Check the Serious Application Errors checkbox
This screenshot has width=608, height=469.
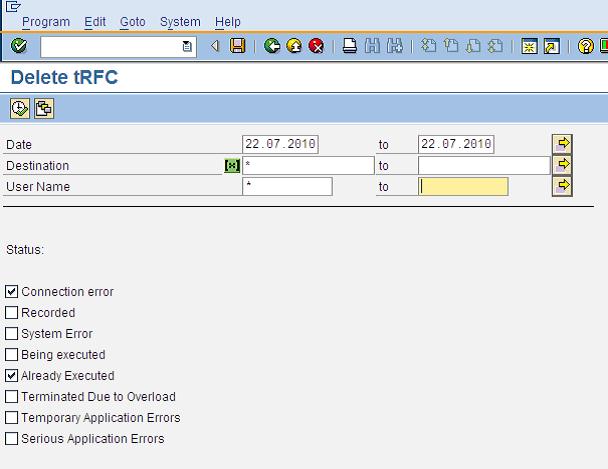(12, 438)
